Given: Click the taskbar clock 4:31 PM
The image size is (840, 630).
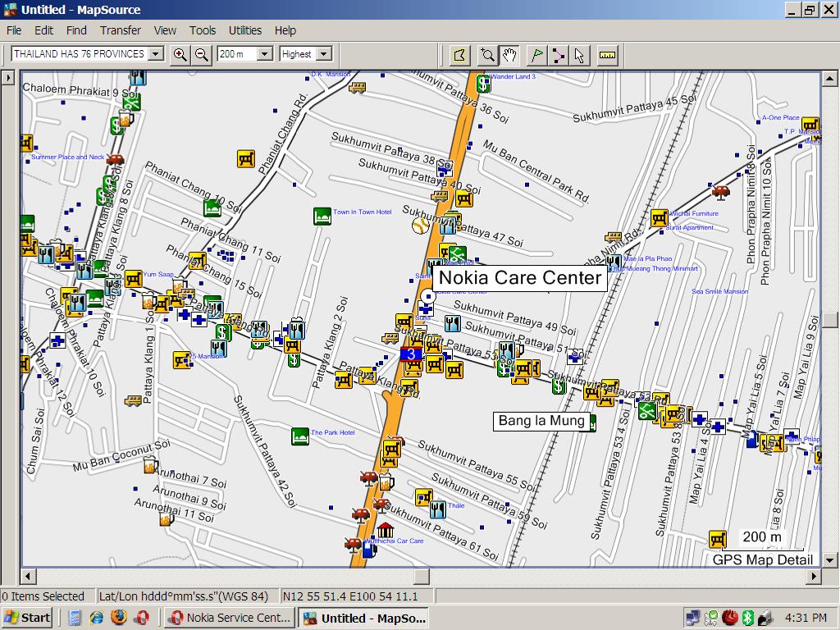Looking at the screenshot, I should point(806,618).
